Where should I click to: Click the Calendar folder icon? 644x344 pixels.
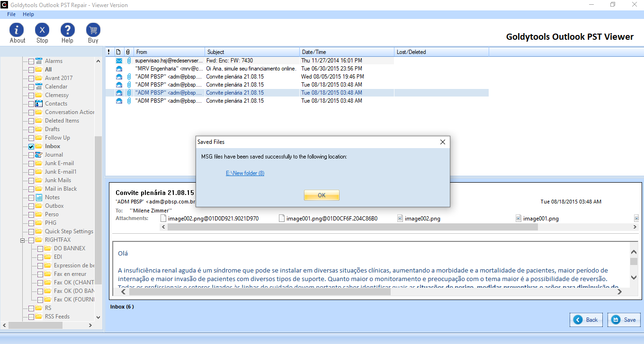coord(39,87)
